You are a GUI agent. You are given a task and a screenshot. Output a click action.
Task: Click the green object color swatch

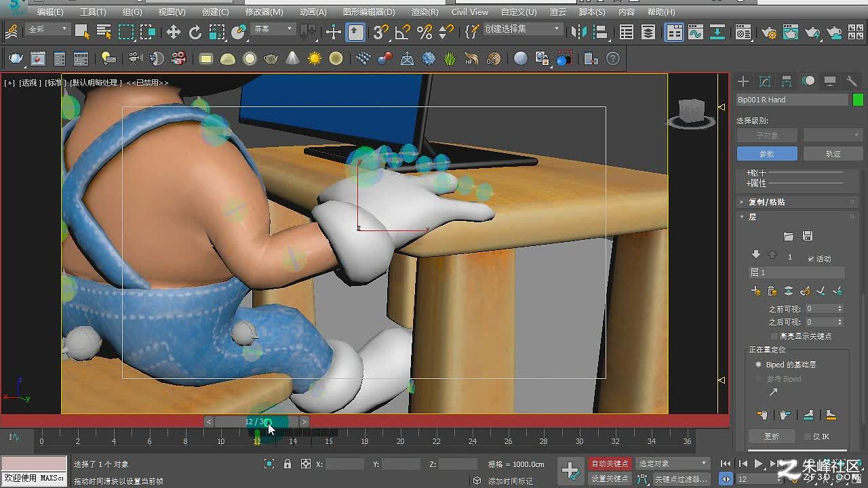point(858,100)
